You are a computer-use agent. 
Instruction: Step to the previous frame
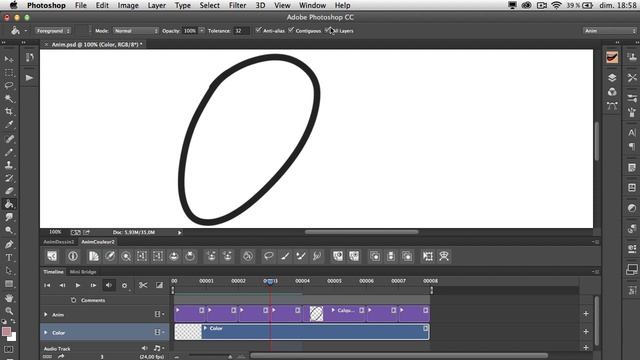tap(62, 285)
